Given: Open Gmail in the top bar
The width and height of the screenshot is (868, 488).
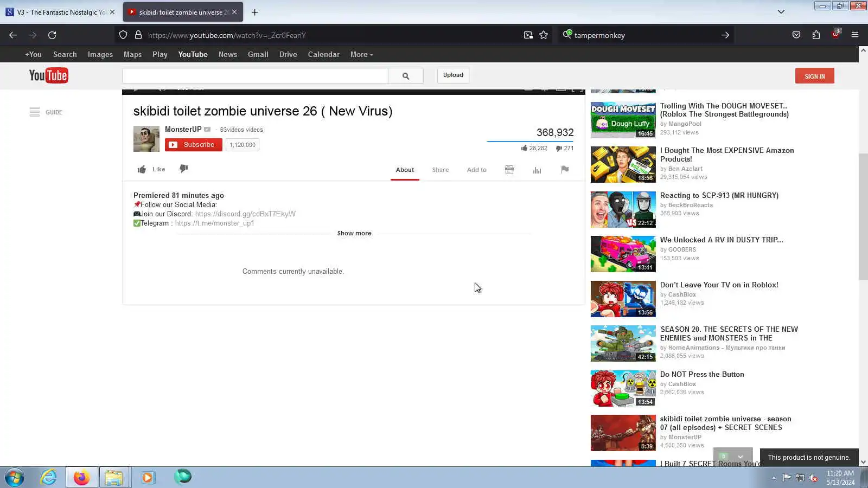Looking at the screenshot, I should tap(258, 54).
